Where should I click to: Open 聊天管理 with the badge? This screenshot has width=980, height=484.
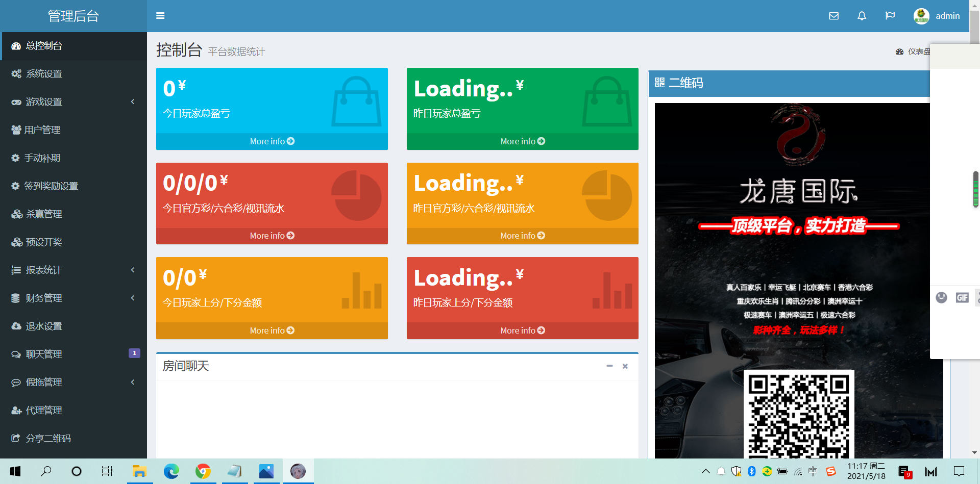pyautogui.click(x=73, y=354)
